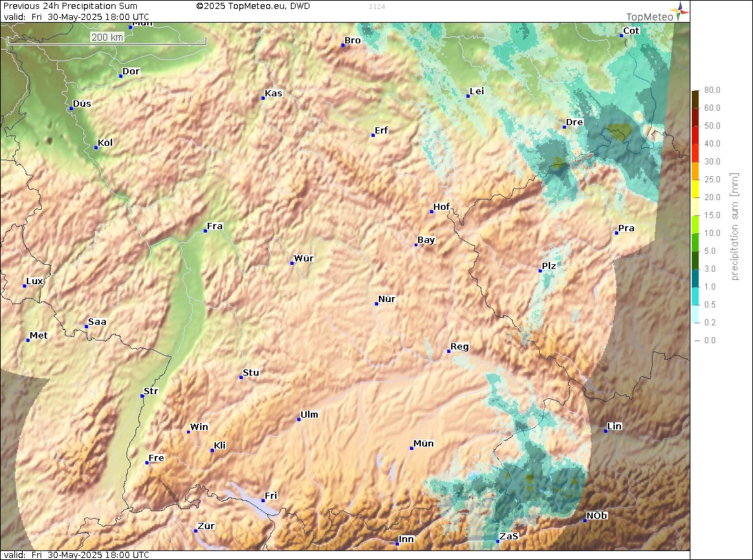753x560 pixels.
Task: Click the TopMeteo logo
Action: pyautogui.click(x=657, y=12)
